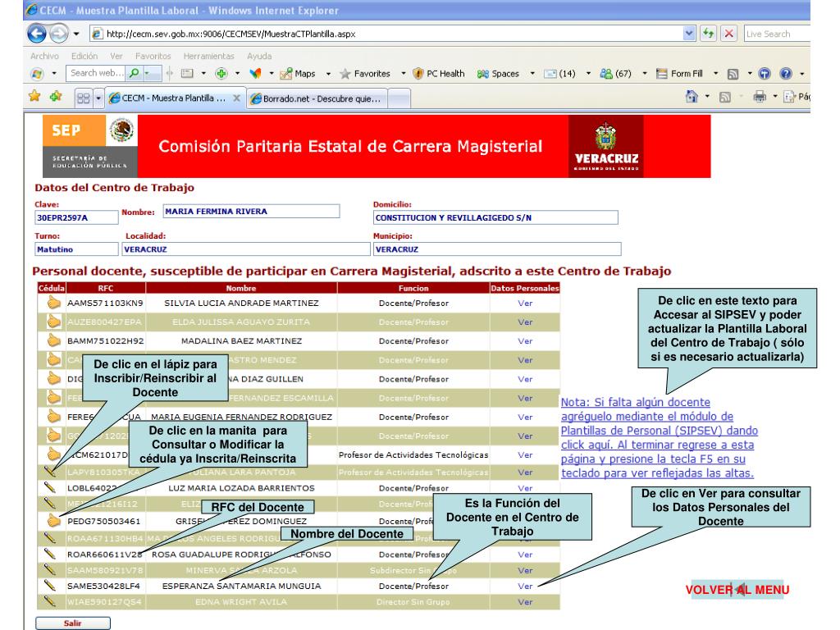Screen dimensions: 840x630
Task: Open the Print dropdown arrow
Action: pyautogui.click(x=774, y=97)
